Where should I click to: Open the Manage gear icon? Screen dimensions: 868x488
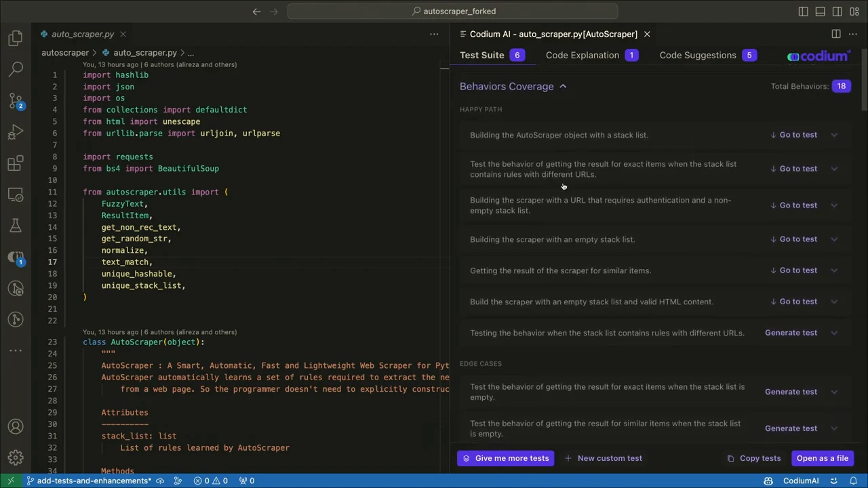pyautogui.click(x=16, y=458)
